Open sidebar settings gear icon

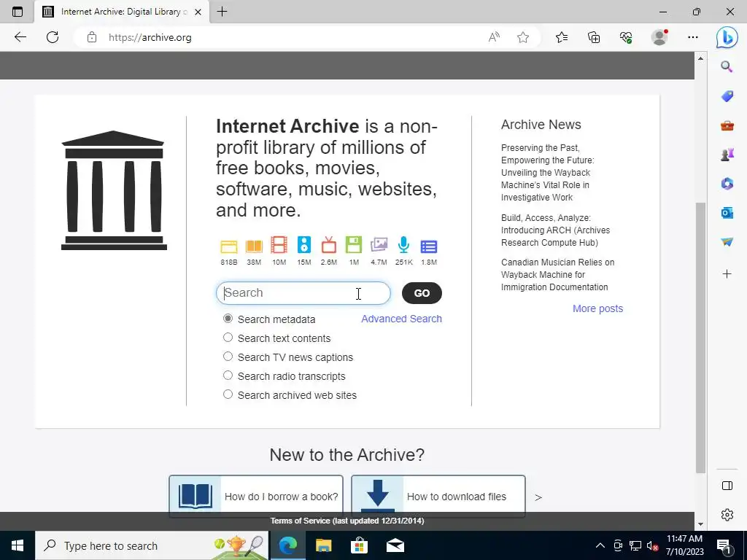[727, 515]
